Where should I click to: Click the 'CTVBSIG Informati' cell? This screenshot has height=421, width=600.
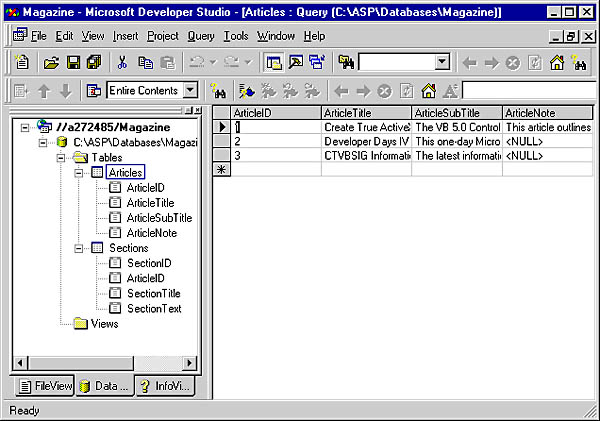click(366, 155)
